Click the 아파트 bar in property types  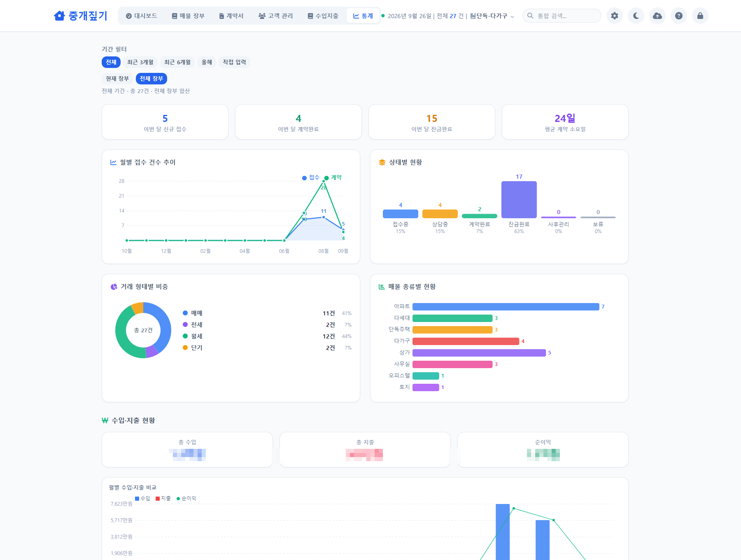coord(506,307)
